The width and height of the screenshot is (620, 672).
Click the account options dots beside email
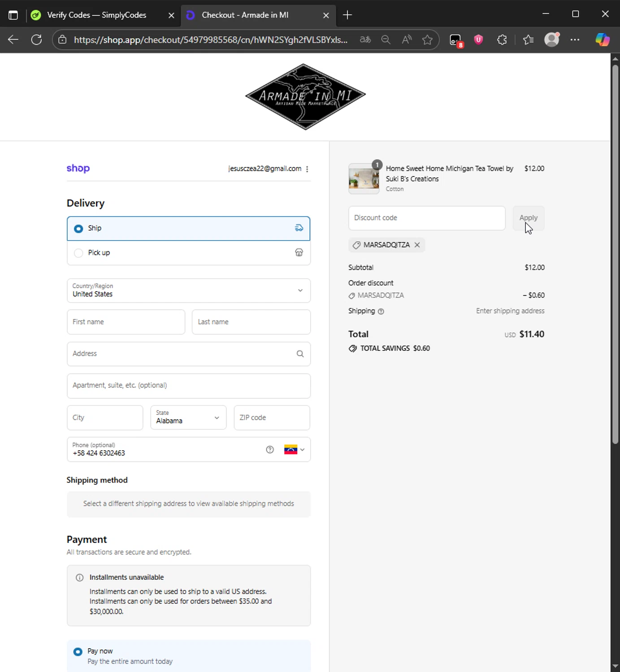coord(307,169)
